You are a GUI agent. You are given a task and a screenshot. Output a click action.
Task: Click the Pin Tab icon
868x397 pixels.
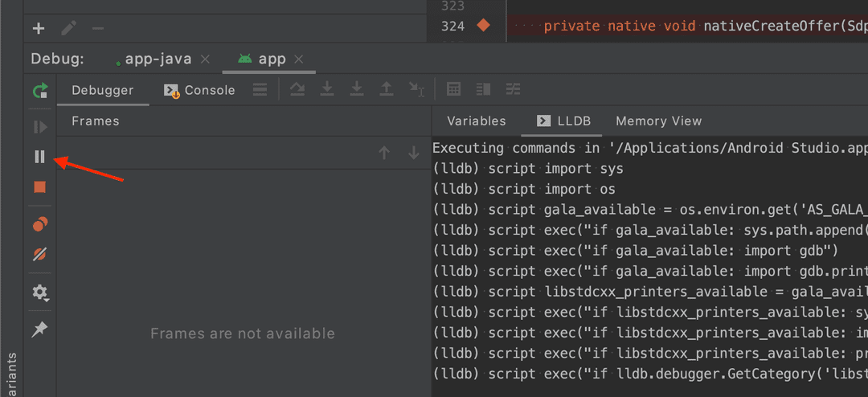click(x=40, y=329)
